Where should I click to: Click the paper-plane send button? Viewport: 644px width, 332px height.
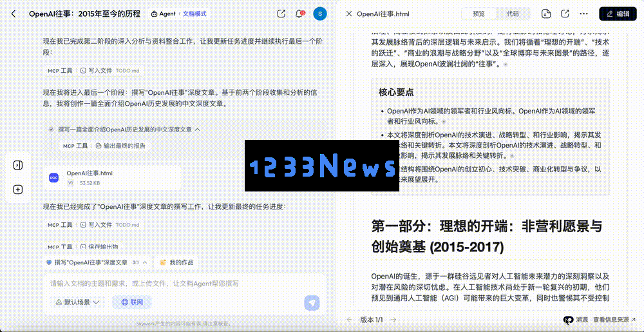coord(312,303)
